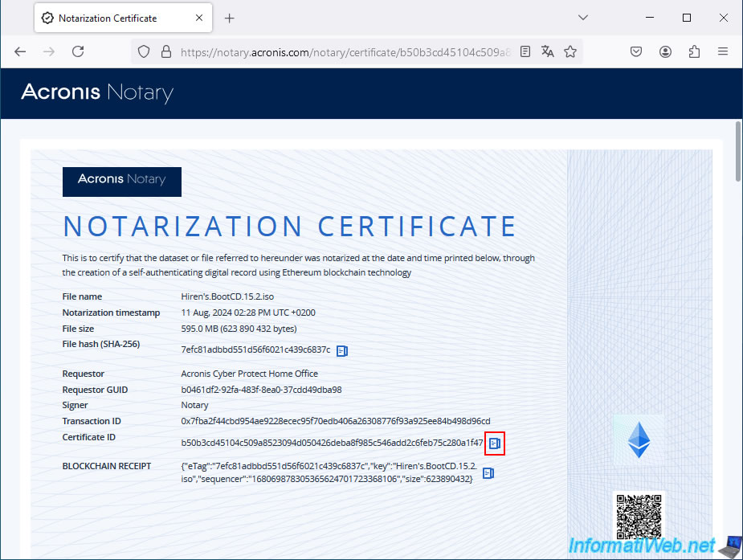Open the Firefox application menu
743x560 pixels.
[723, 51]
